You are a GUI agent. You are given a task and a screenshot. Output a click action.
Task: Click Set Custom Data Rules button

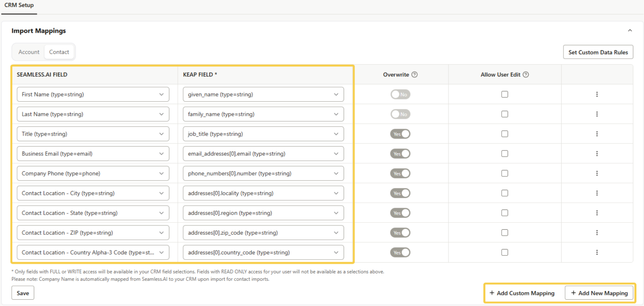pos(598,52)
